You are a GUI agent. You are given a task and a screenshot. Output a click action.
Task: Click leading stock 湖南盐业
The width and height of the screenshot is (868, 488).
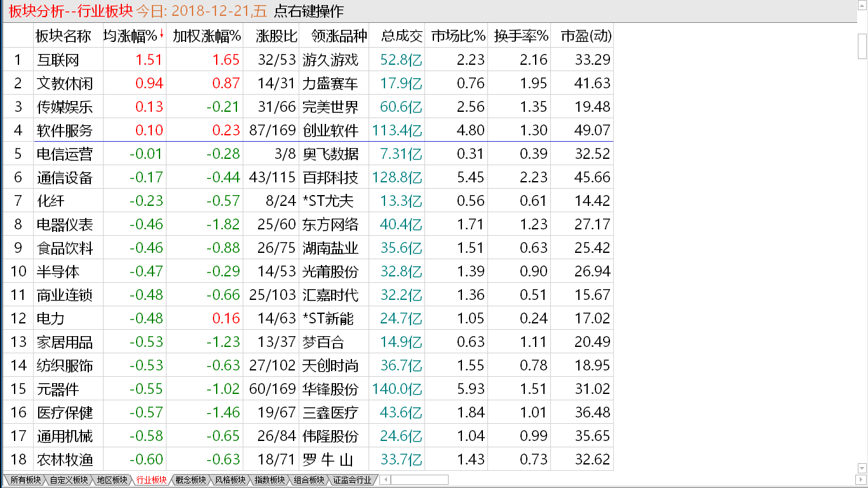click(330, 248)
